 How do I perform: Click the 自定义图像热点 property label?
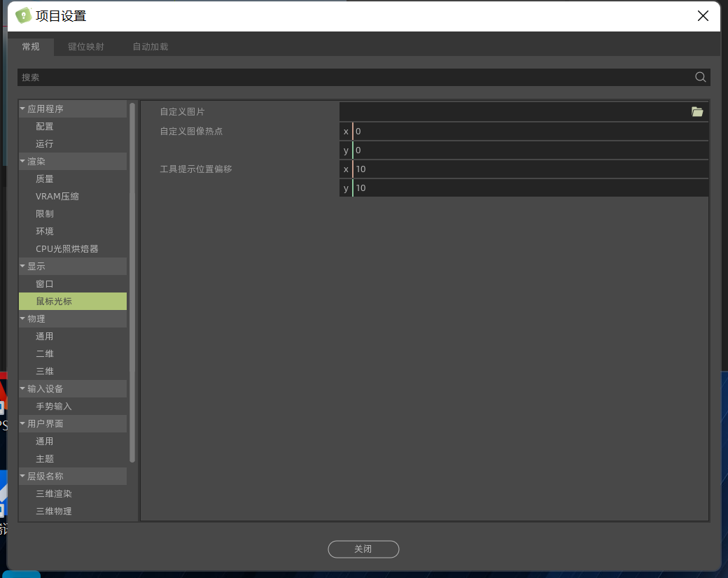pyautogui.click(x=191, y=132)
